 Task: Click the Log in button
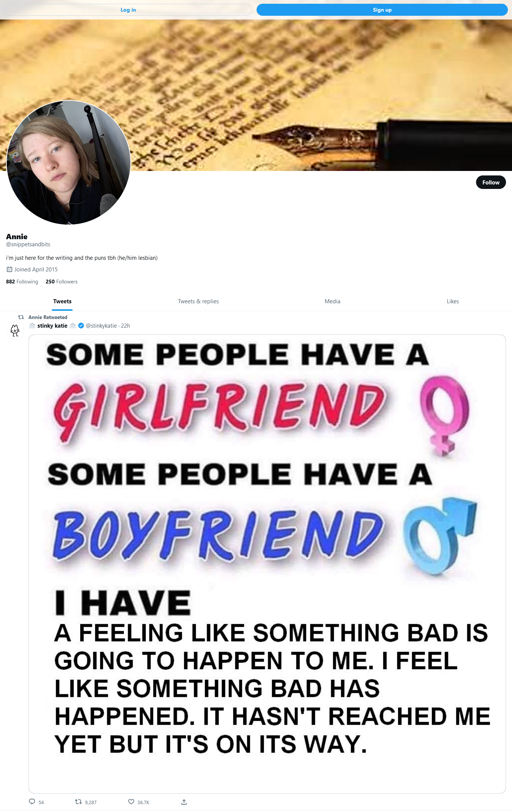click(128, 10)
